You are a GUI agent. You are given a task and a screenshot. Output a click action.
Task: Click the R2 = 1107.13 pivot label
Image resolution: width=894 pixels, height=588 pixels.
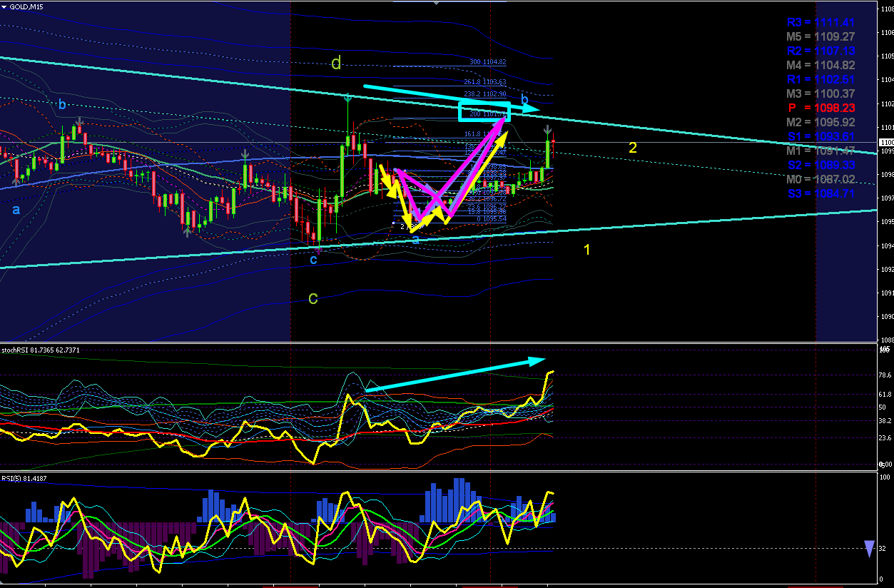(x=821, y=51)
